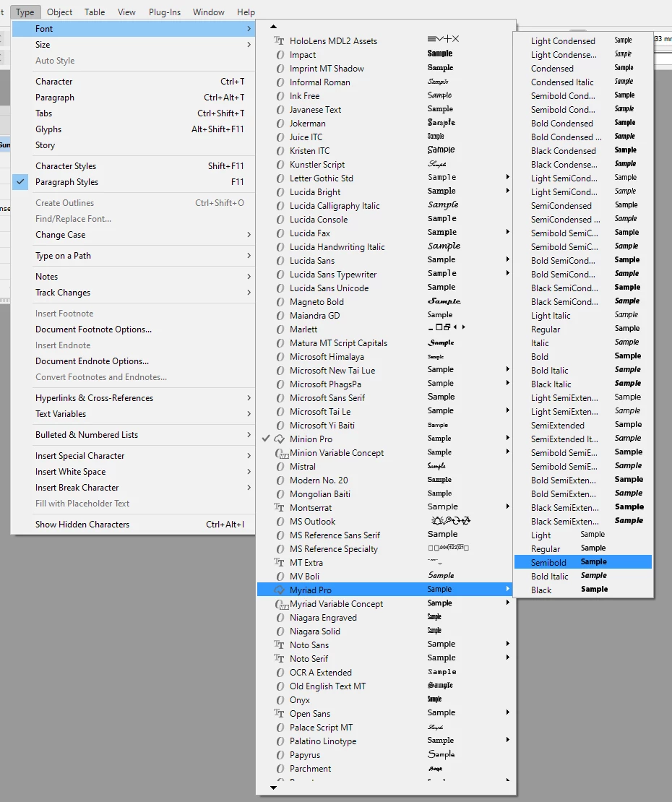Image resolution: width=672 pixels, height=802 pixels.
Task: Click the OpenType icon beside Jokerman
Action: click(280, 124)
